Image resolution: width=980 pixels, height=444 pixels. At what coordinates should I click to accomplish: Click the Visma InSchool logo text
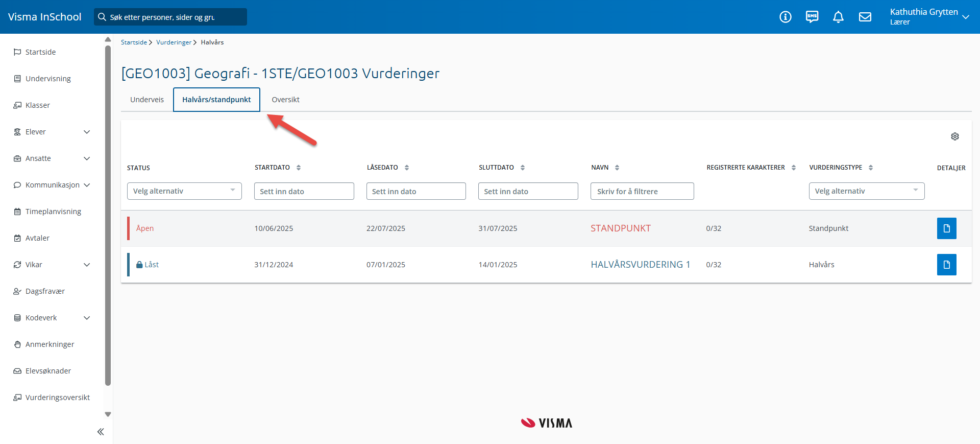click(45, 17)
